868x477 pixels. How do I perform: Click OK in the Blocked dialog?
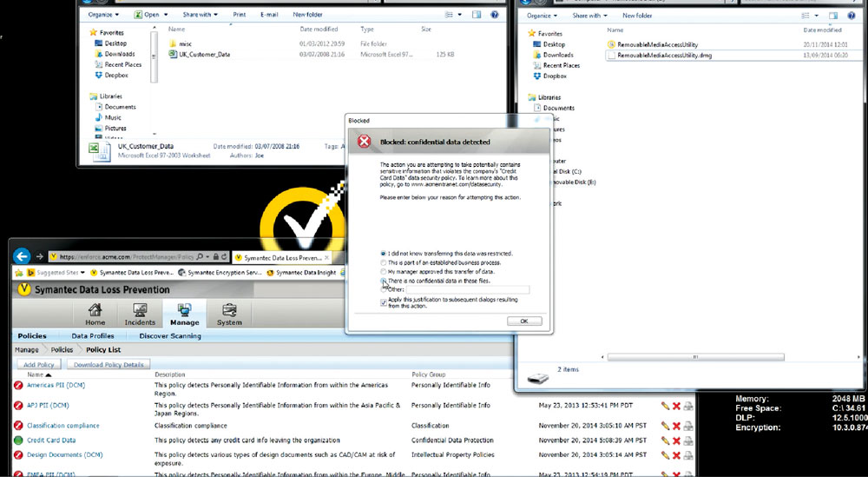coord(523,321)
